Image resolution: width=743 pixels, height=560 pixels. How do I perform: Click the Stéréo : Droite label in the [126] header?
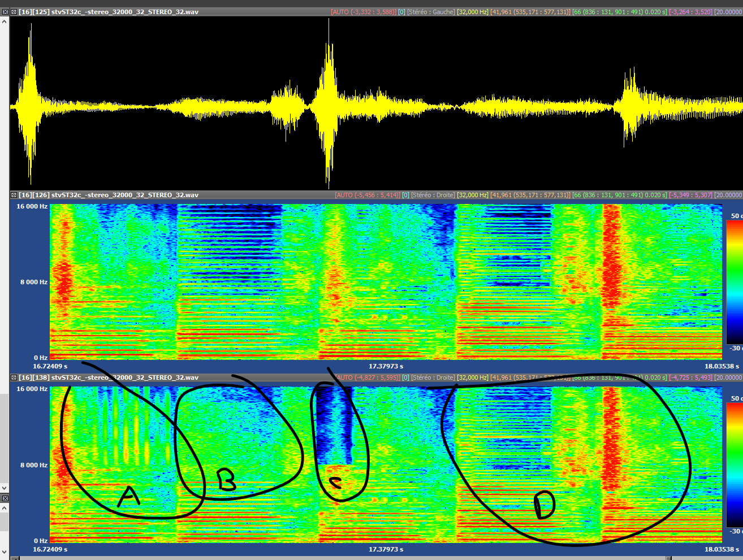[x=433, y=195]
